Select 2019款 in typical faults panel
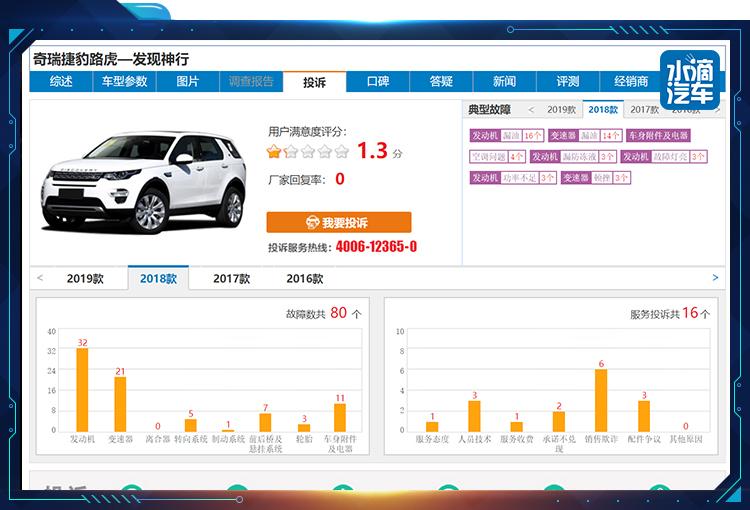750x510 pixels. coord(561,110)
